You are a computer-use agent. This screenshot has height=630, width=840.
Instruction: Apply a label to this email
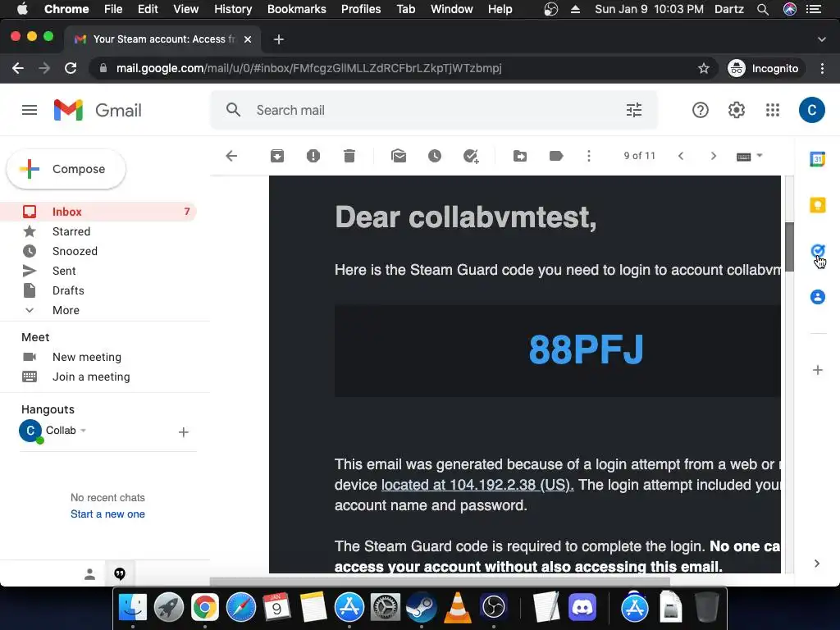tap(556, 156)
